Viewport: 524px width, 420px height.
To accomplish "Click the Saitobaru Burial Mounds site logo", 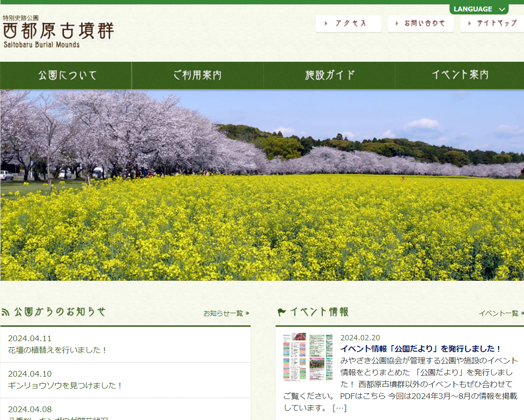I will coord(58,32).
